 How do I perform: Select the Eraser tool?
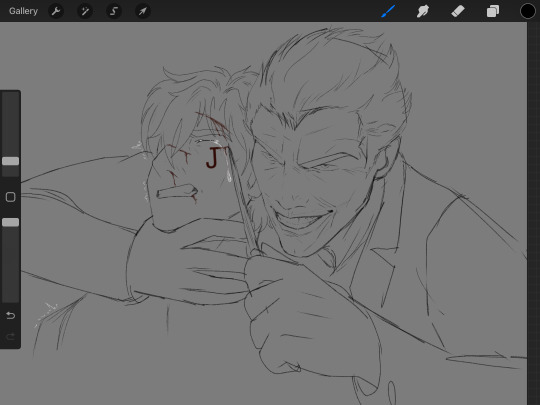(458, 11)
